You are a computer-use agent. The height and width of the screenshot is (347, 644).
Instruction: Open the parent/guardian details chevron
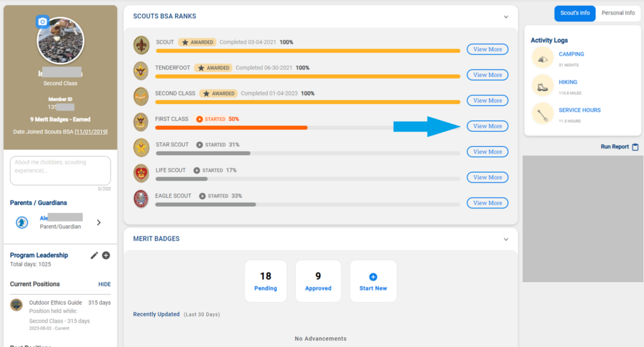tap(99, 222)
